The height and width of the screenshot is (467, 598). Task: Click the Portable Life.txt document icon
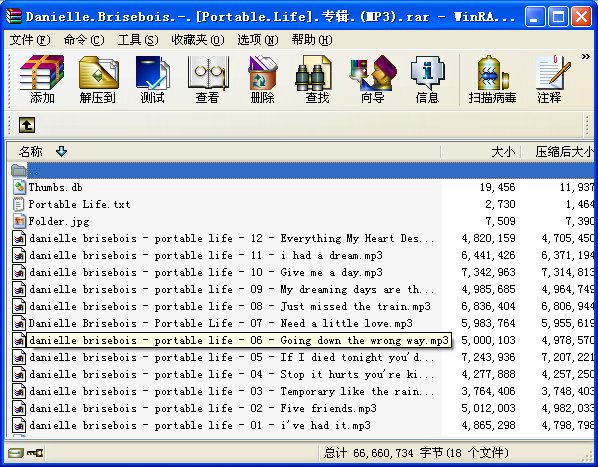[19, 204]
